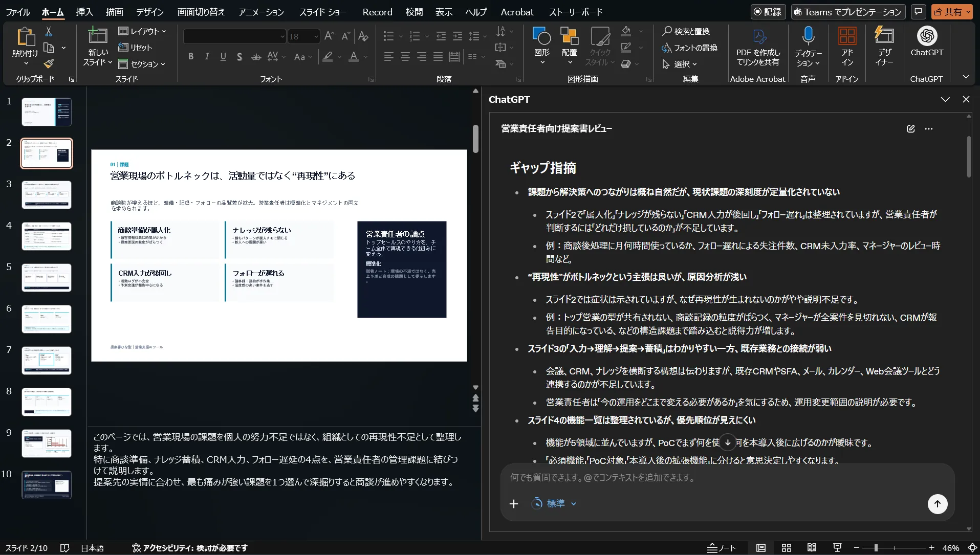The height and width of the screenshot is (555, 980).
Task: Toggle Bold formatting
Action: (x=191, y=56)
